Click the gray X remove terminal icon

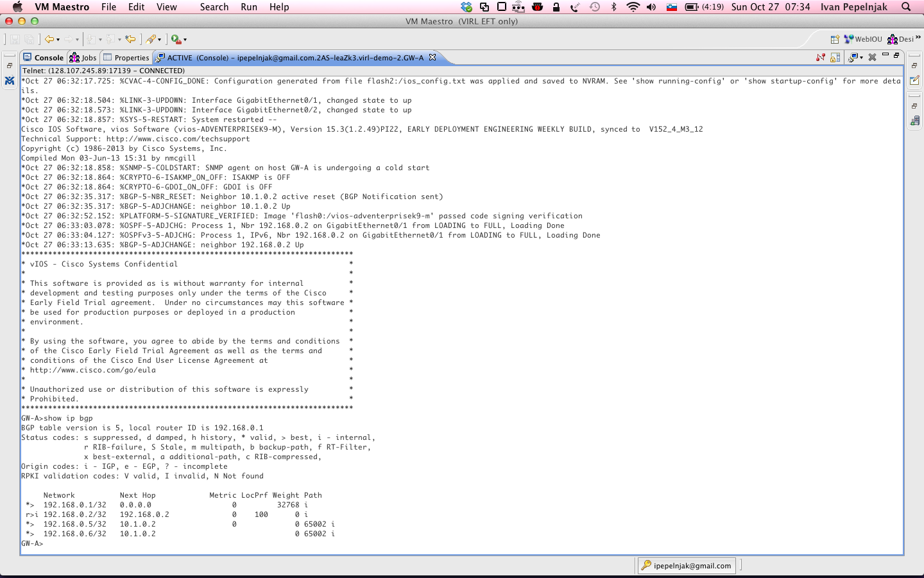872,58
